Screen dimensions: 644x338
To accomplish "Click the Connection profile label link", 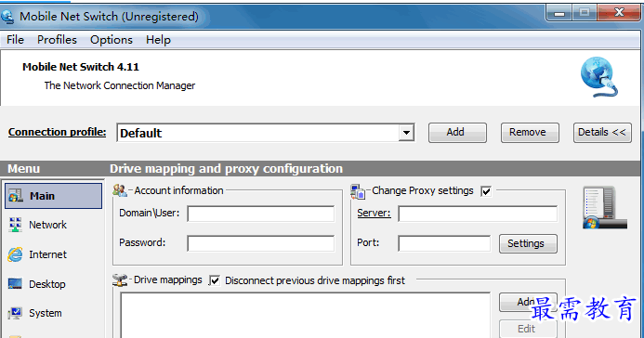I will (x=57, y=132).
